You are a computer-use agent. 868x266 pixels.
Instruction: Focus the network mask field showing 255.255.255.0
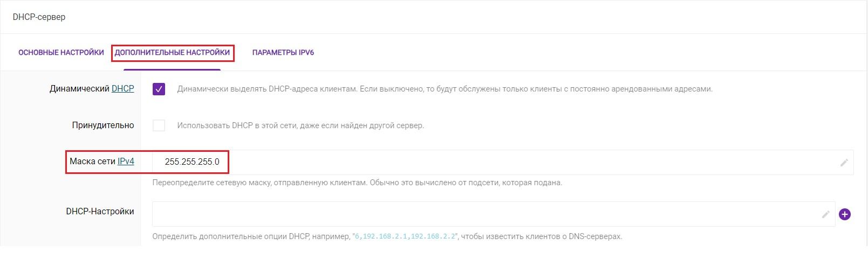pyautogui.click(x=503, y=162)
